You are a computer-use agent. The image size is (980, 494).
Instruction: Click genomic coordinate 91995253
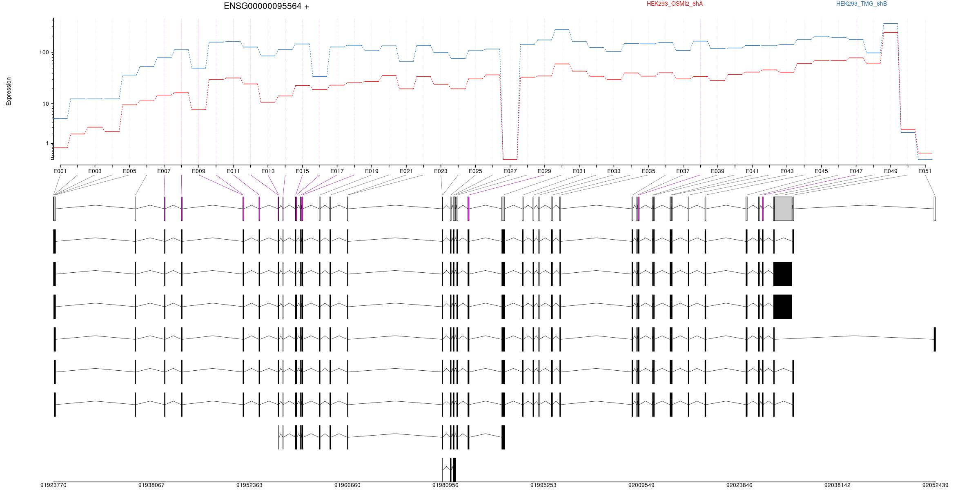pos(543,485)
